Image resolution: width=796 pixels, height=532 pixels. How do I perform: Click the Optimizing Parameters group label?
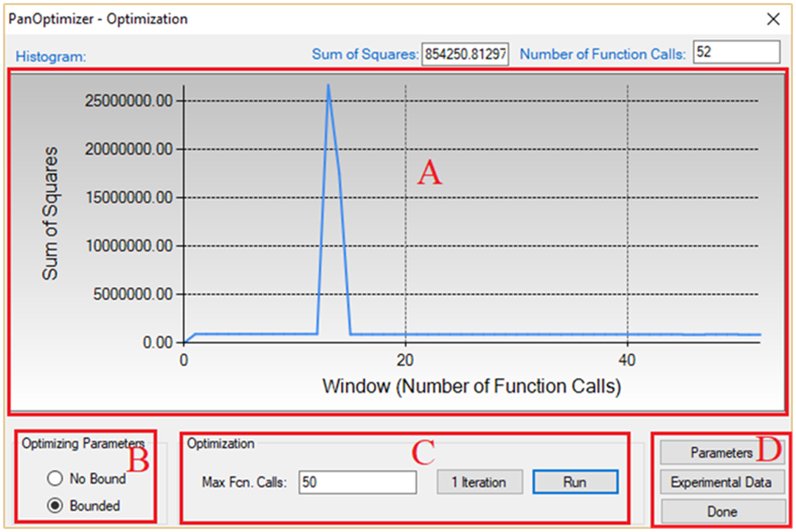click(83, 443)
